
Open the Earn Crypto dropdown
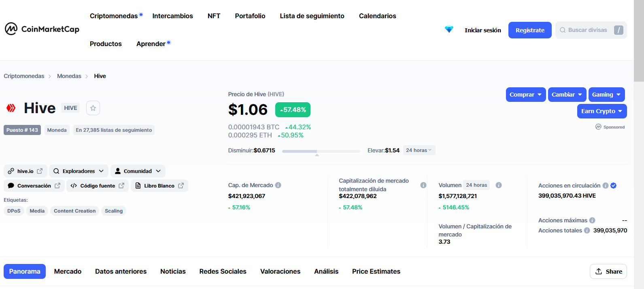point(602,111)
